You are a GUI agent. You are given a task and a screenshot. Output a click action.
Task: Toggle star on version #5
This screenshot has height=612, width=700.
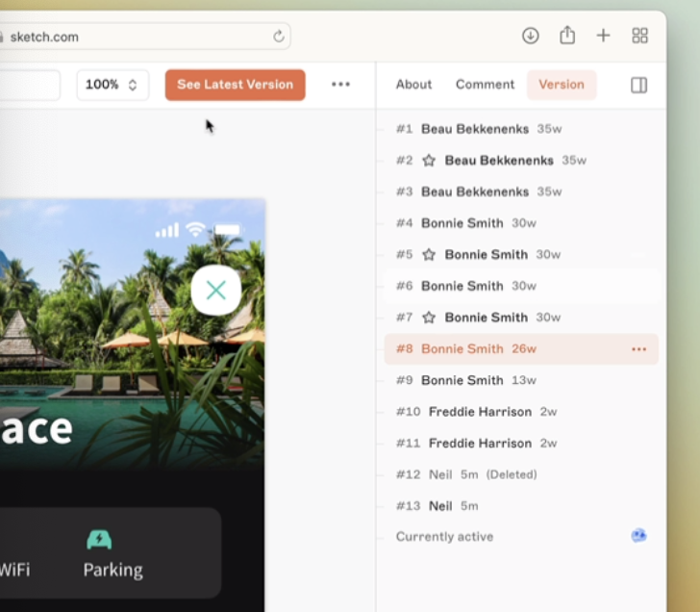[x=429, y=255]
